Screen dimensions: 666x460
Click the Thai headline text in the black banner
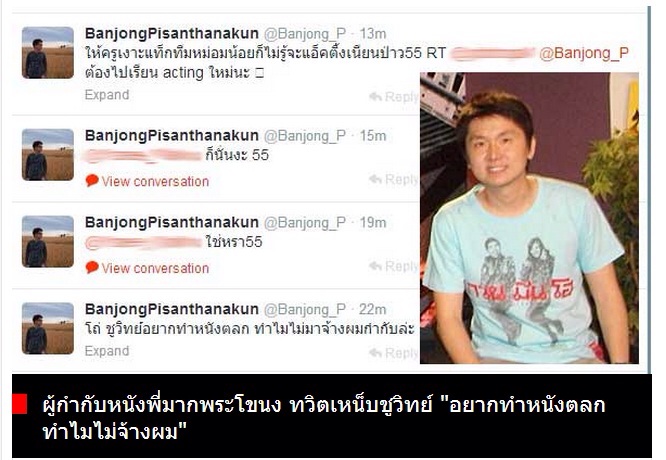pyautogui.click(x=324, y=418)
